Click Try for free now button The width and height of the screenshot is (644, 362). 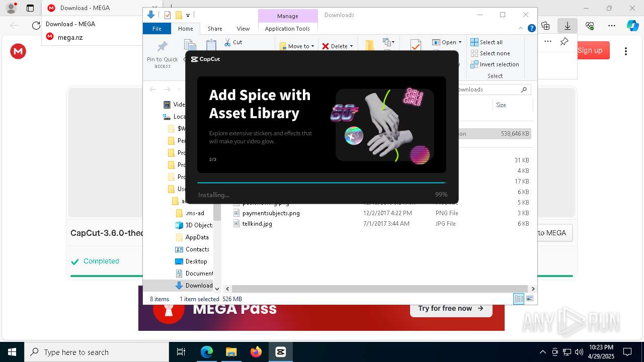(x=451, y=308)
